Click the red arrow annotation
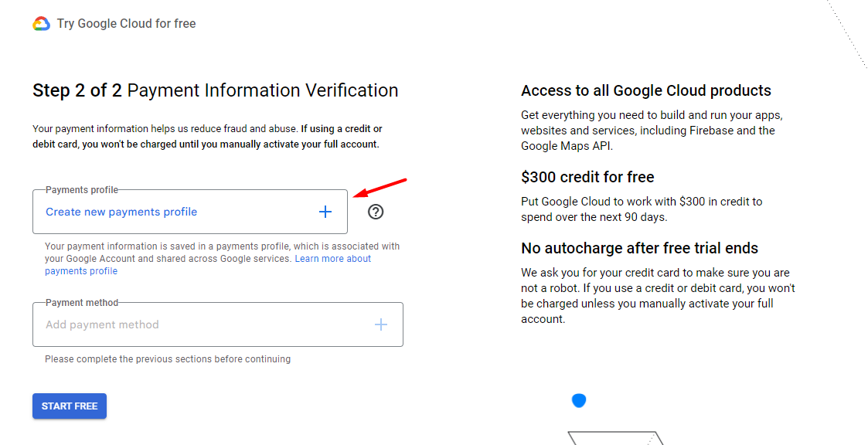This screenshot has height=445, width=868. tap(380, 188)
